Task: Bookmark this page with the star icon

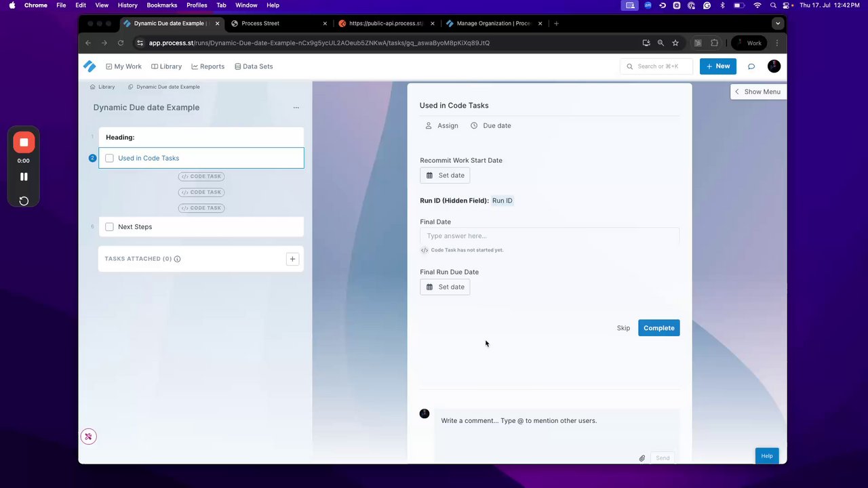Action: [x=675, y=43]
